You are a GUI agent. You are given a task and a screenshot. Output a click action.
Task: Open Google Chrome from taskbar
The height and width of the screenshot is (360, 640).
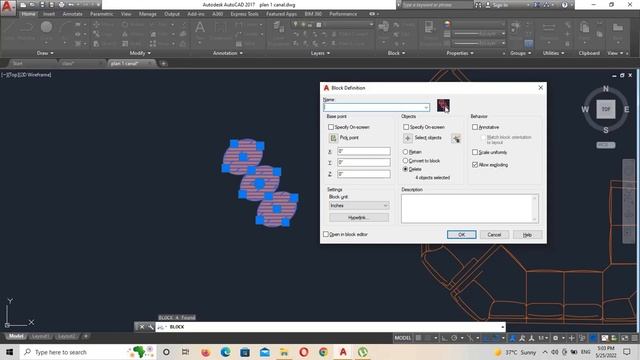(323, 352)
